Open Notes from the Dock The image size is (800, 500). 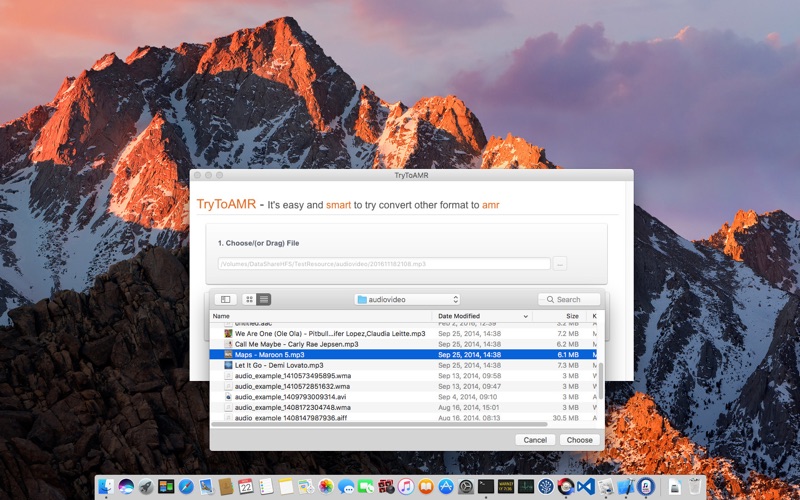coord(286,486)
